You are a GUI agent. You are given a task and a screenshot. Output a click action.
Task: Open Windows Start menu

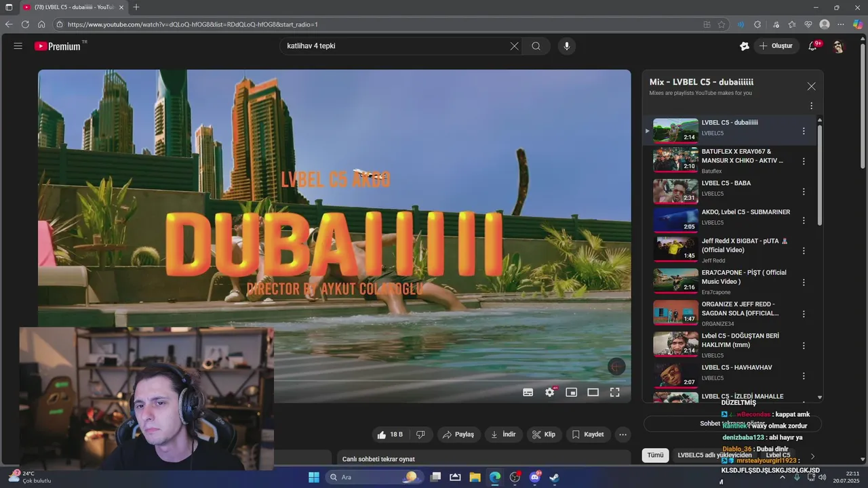pyautogui.click(x=314, y=477)
